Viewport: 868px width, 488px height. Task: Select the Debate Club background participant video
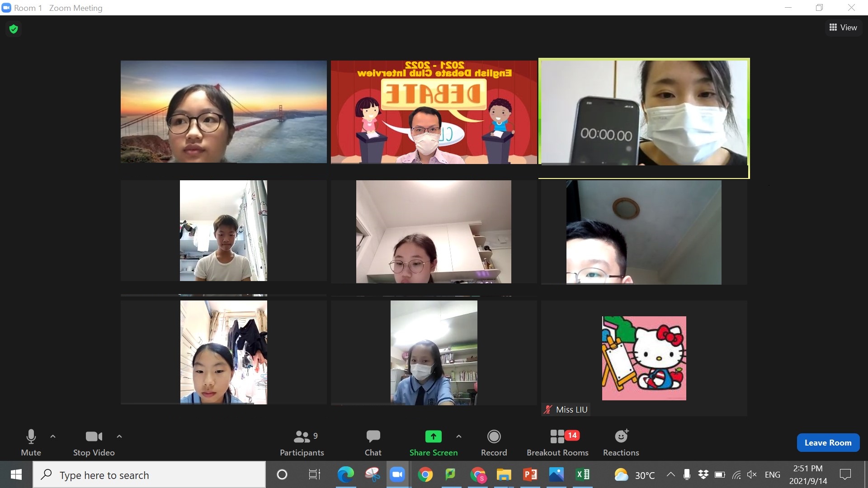434,112
